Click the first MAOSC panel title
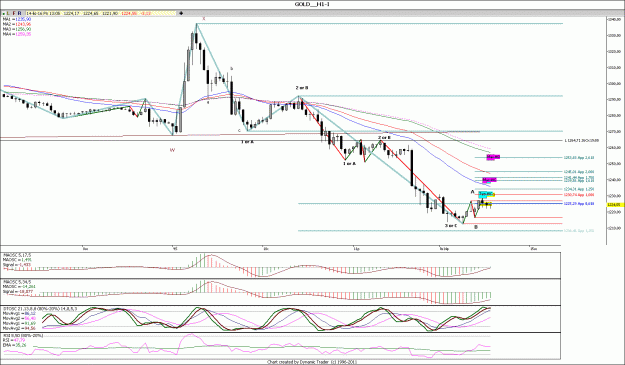Viewport: 625px width, 365px height. click(x=17, y=255)
